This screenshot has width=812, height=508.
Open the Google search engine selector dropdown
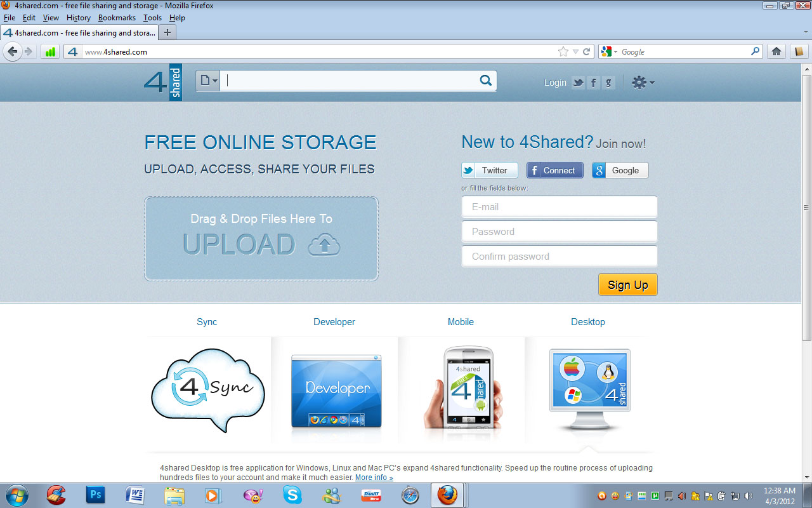(608, 52)
